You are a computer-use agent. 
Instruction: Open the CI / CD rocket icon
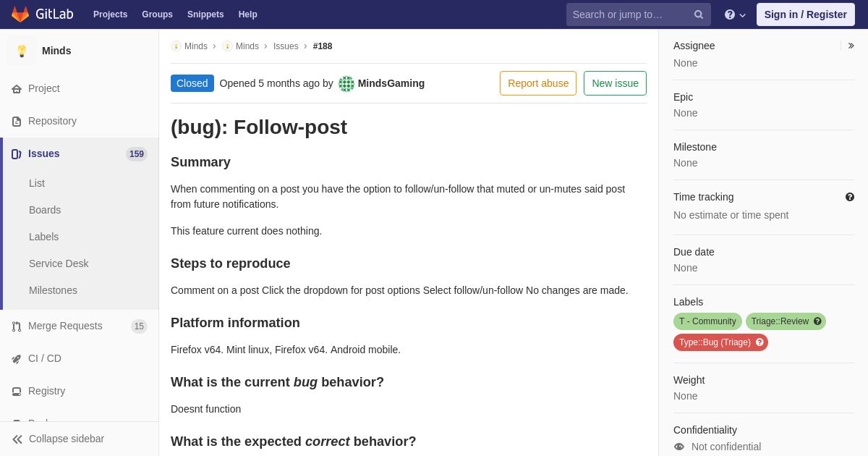17,359
